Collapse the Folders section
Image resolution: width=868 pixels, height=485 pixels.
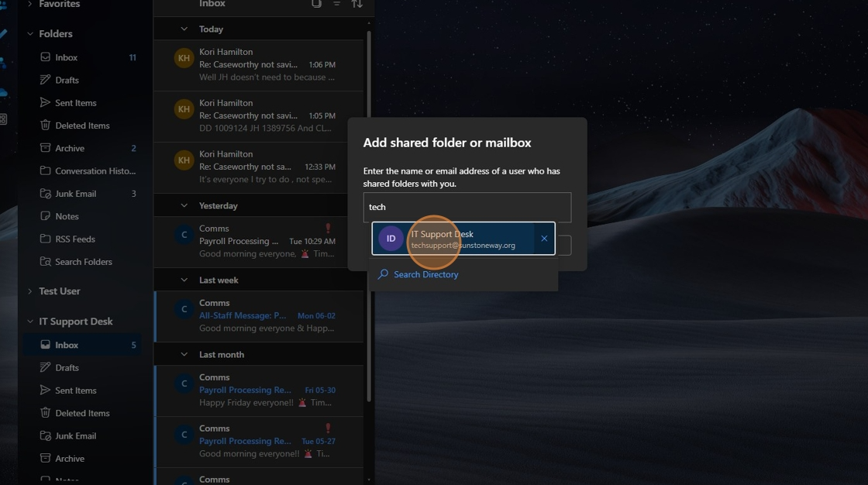click(30, 34)
